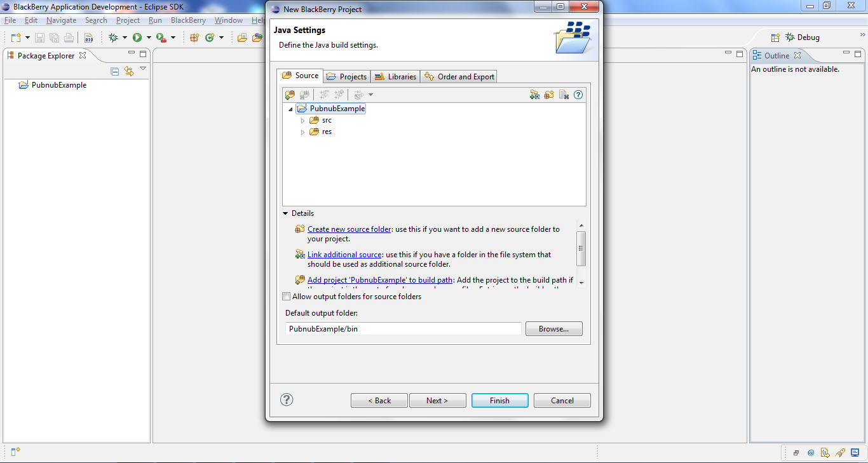Image resolution: width=868 pixels, height=463 pixels.
Task: Click Add project 'PubnubExample' to build path link
Action: (x=380, y=279)
